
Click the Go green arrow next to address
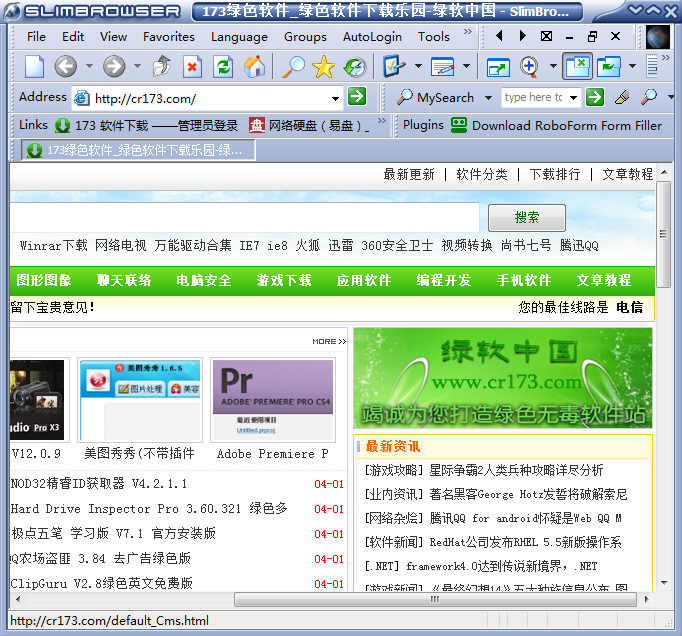click(357, 97)
